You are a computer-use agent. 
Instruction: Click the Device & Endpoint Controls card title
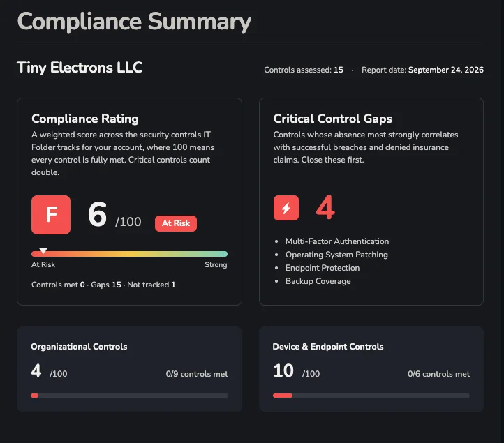click(x=328, y=347)
